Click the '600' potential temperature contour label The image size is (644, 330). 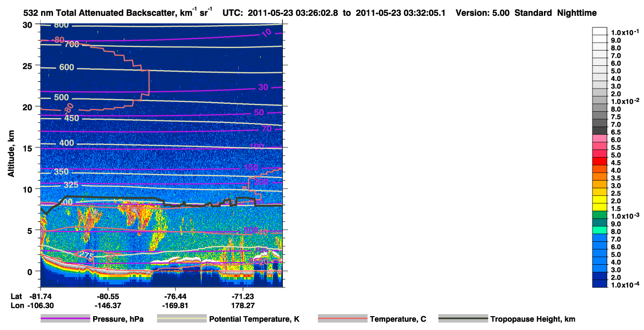pos(66,67)
